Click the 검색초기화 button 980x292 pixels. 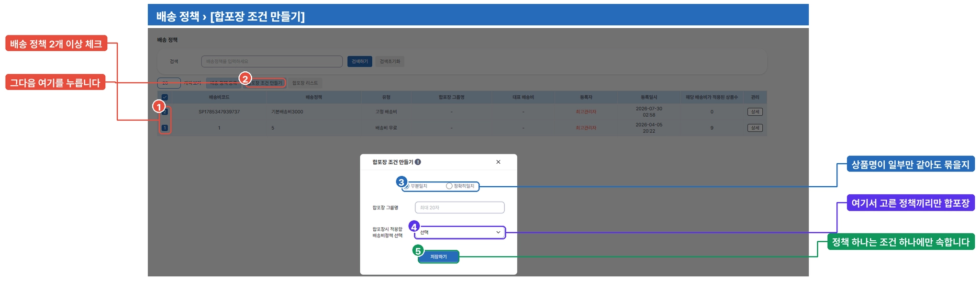tap(390, 61)
